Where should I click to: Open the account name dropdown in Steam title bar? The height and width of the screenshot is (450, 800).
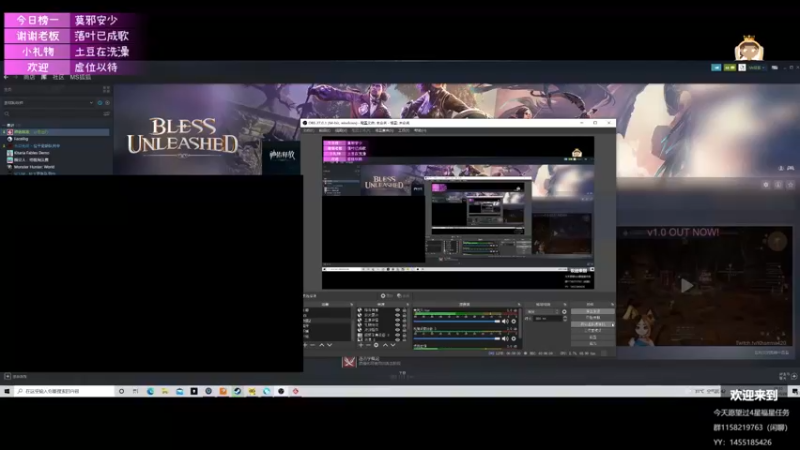pos(756,67)
